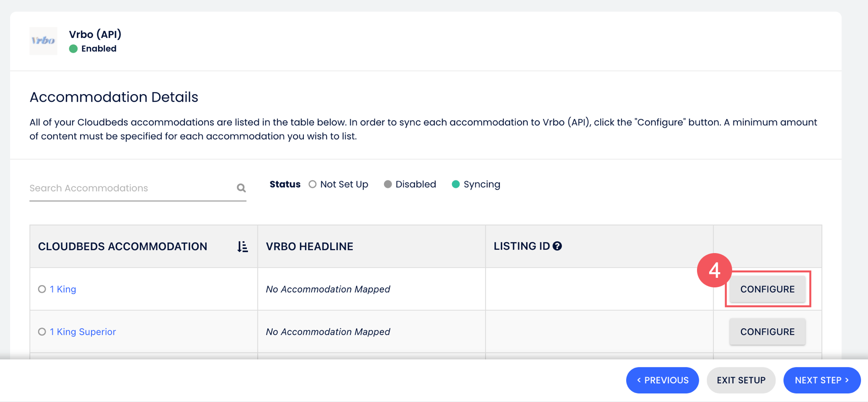Click the green Enabled status dot
The image size is (868, 402).
[x=73, y=49]
